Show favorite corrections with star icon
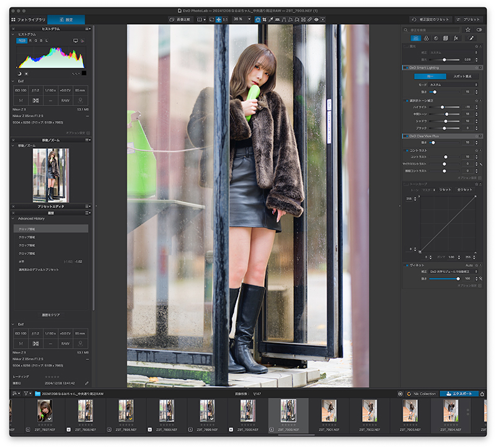496x448 pixels. 468,29
